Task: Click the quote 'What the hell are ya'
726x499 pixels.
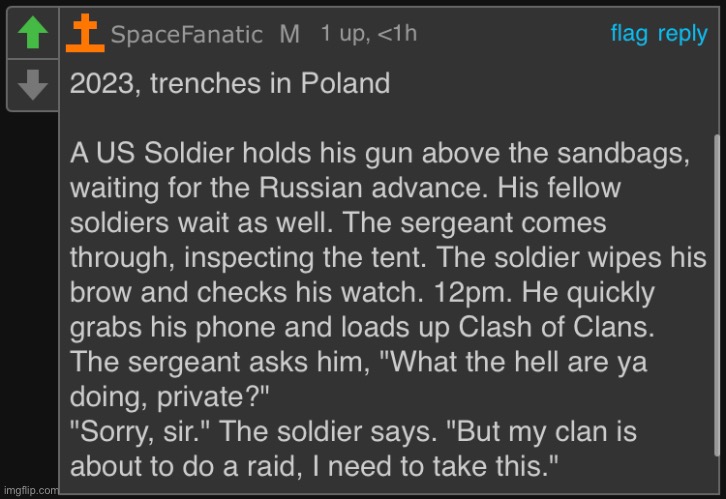Action: pos(513,362)
